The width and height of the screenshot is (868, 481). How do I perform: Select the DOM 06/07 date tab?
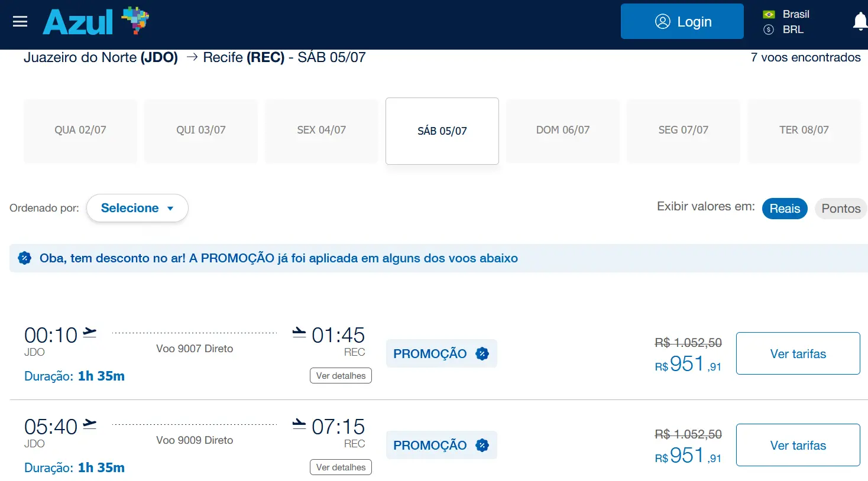562,131
